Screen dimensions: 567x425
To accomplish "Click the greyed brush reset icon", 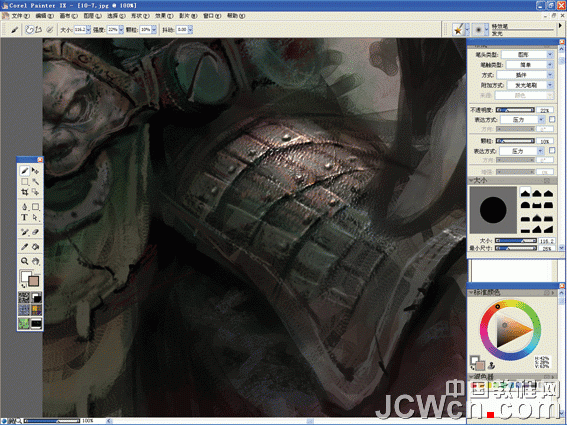I will point(50,30).
